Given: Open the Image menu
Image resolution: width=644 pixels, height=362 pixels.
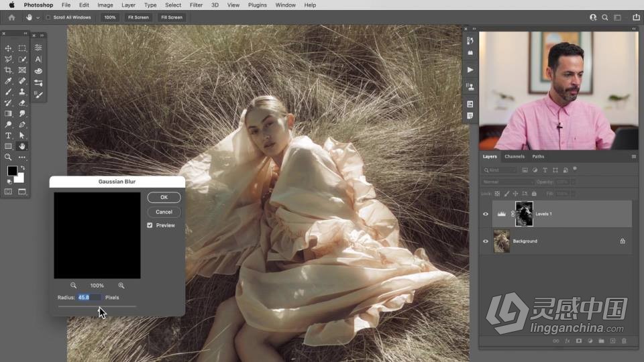Looking at the screenshot, I should coord(105,5).
